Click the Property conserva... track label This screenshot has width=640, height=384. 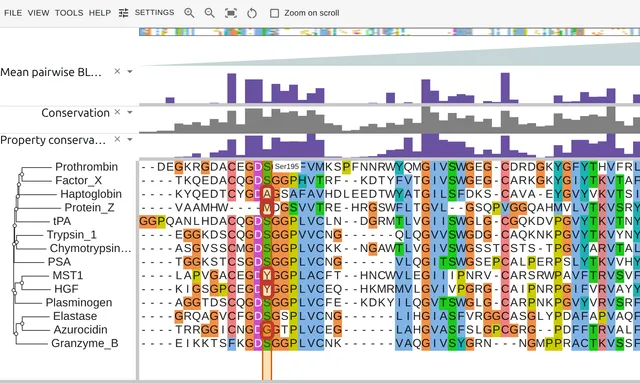(x=53, y=140)
